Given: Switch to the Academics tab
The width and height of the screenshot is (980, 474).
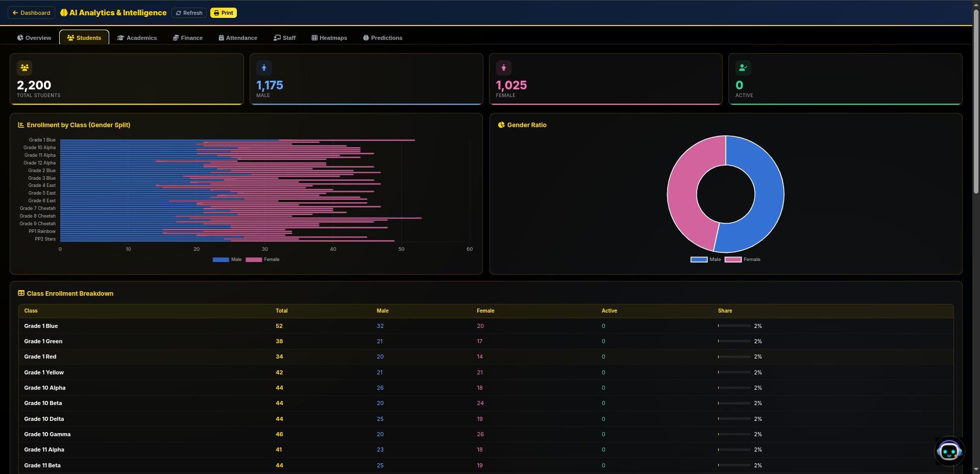Looking at the screenshot, I should 137,38.
